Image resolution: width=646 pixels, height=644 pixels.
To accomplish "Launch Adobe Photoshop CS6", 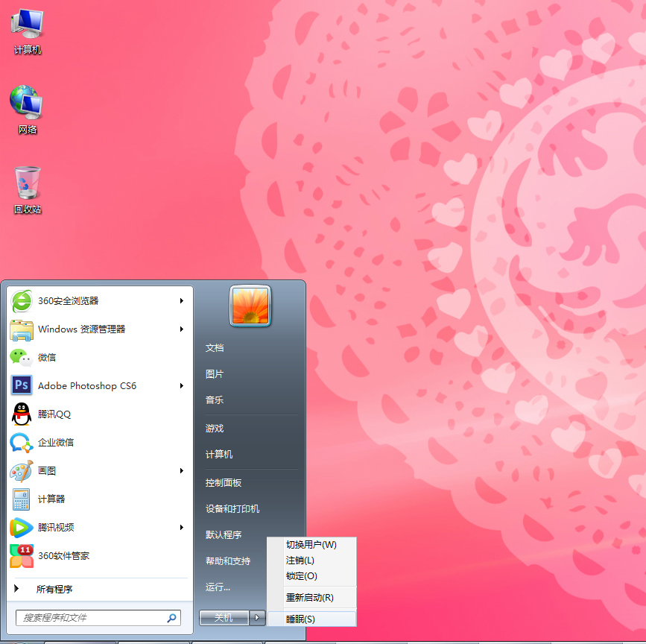I will point(99,386).
